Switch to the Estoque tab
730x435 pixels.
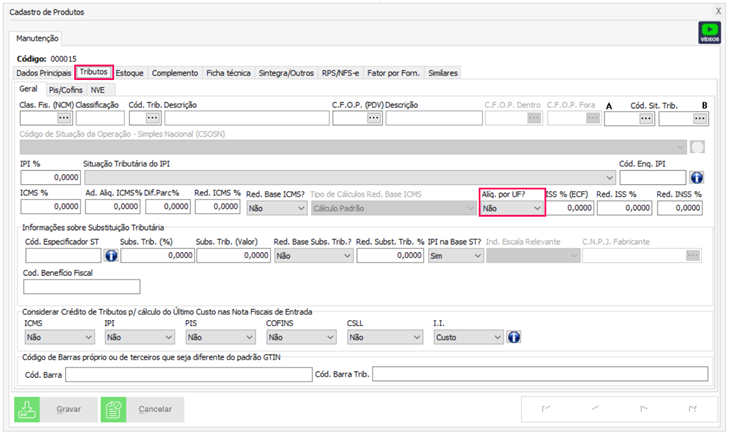click(129, 73)
